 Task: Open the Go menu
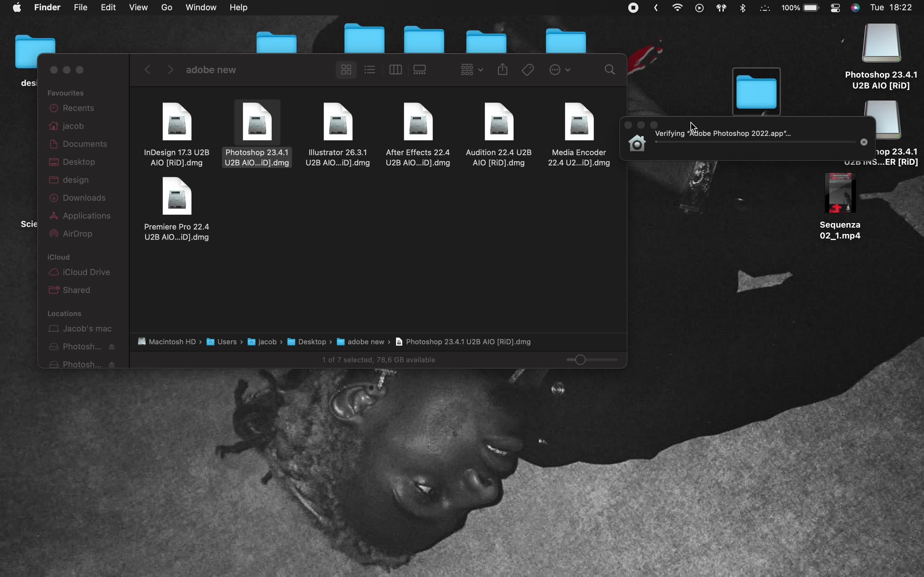167,7
